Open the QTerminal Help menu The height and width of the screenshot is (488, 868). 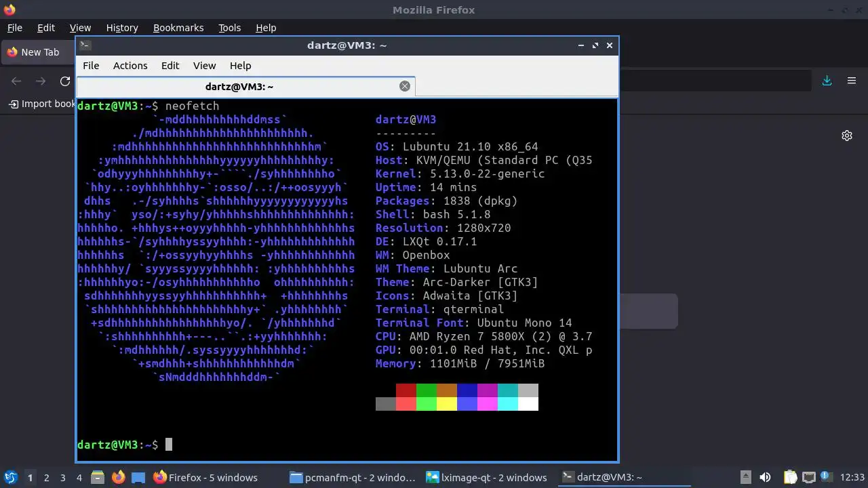[241, 66]
